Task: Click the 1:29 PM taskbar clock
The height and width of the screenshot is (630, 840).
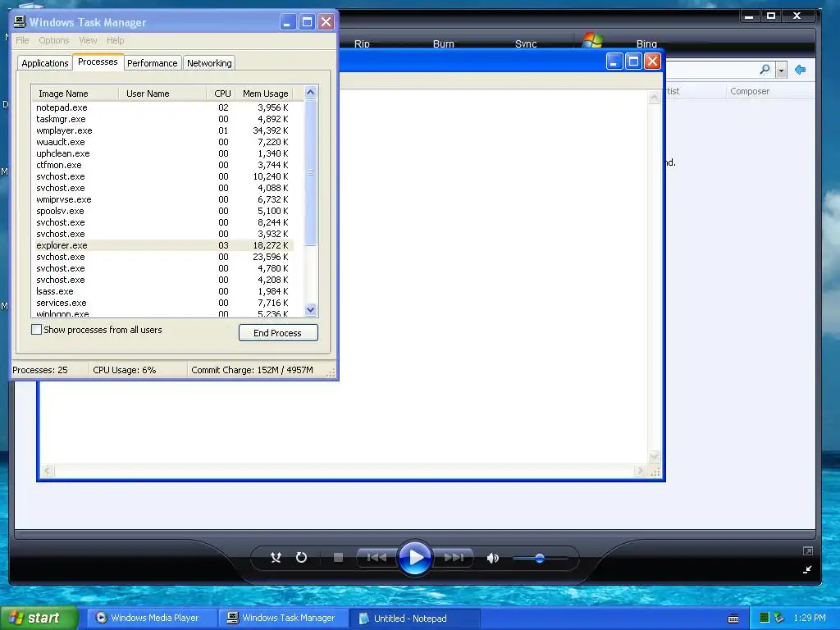Action: pos(810,618)
